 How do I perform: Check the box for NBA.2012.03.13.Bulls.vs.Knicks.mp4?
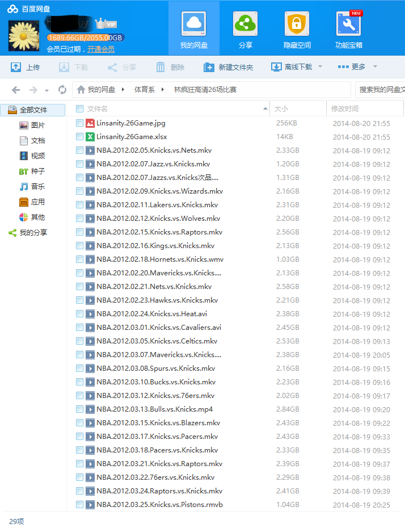(79, 409)
